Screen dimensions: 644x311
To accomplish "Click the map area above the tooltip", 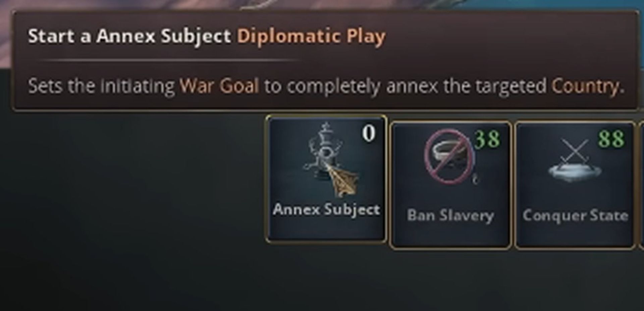I will [322, 4].
